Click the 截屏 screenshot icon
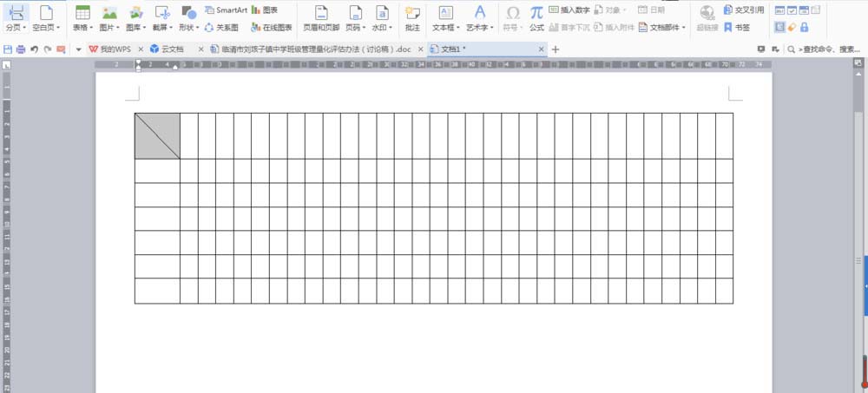868x393 pixels. pyautogui.click(x=162, y=12)
